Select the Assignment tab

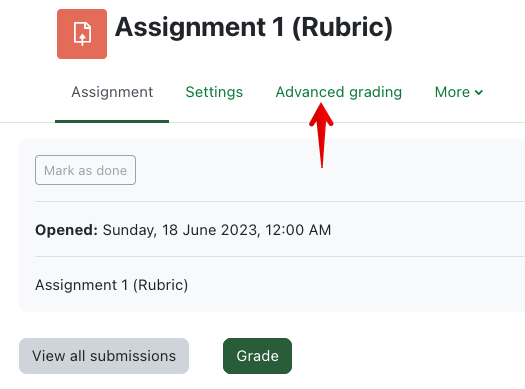click(x=112, y=92)
